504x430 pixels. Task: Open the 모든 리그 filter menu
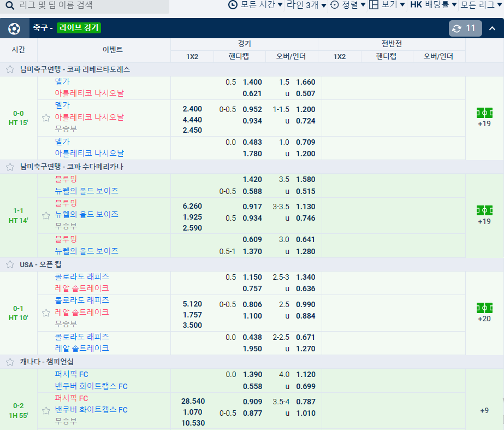pos(482,5)
